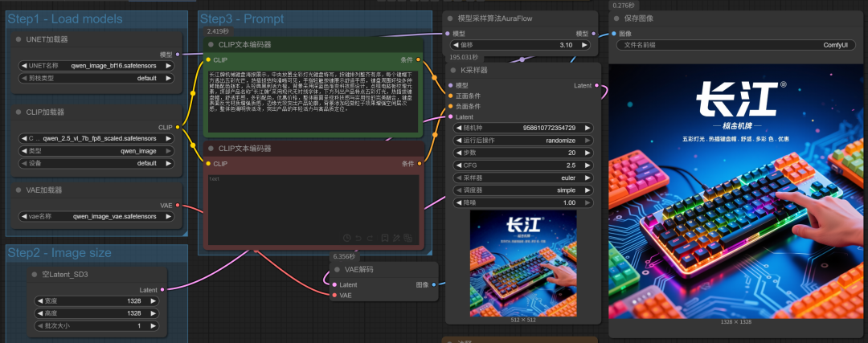Select the Step1 - Load models group title
This screenshot has height=343, width=868.
click(x=65, y=18)
